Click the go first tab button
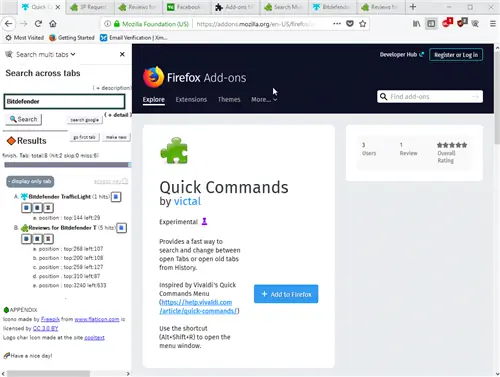The height and width of the screenshot is (377, 500). coord(84,137)
